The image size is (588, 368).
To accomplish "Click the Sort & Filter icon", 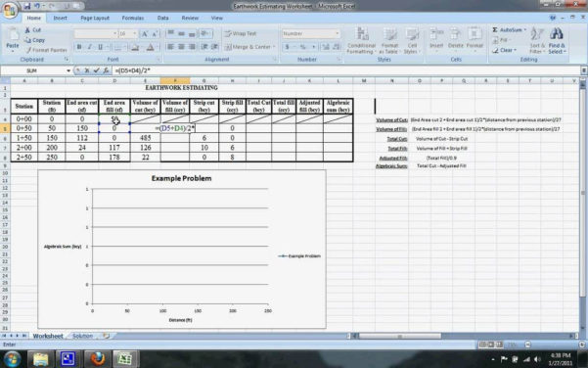I will 536,34.
